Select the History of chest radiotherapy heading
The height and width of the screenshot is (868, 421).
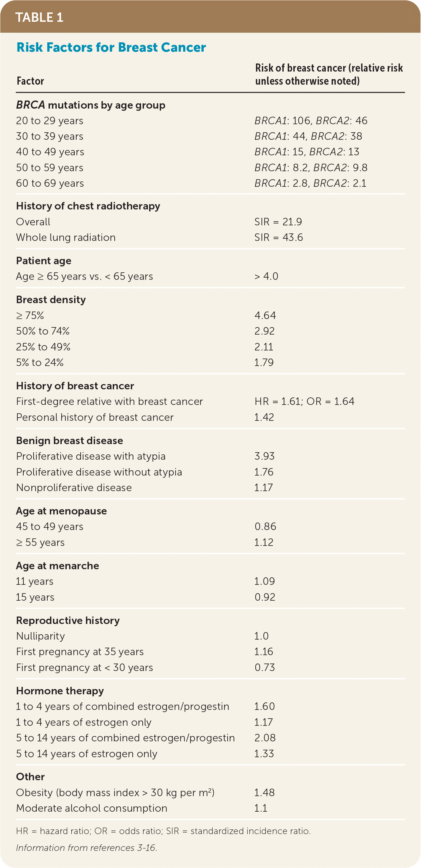pos(88,206)
